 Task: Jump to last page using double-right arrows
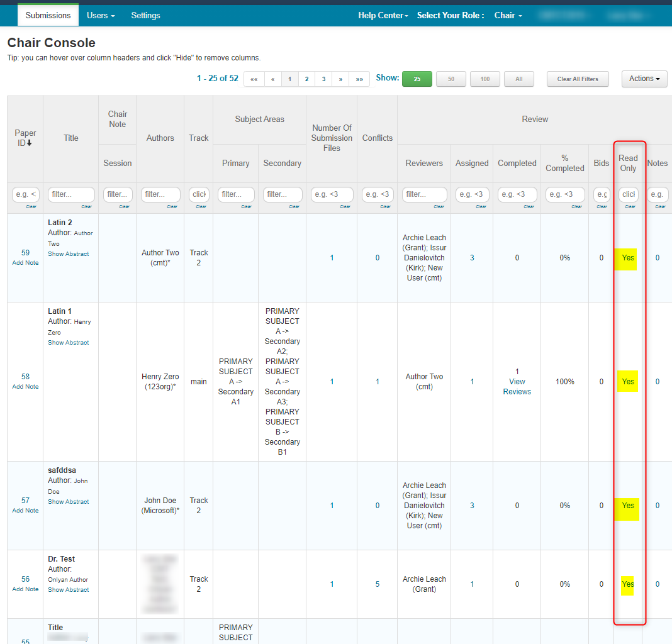(359, 79)
